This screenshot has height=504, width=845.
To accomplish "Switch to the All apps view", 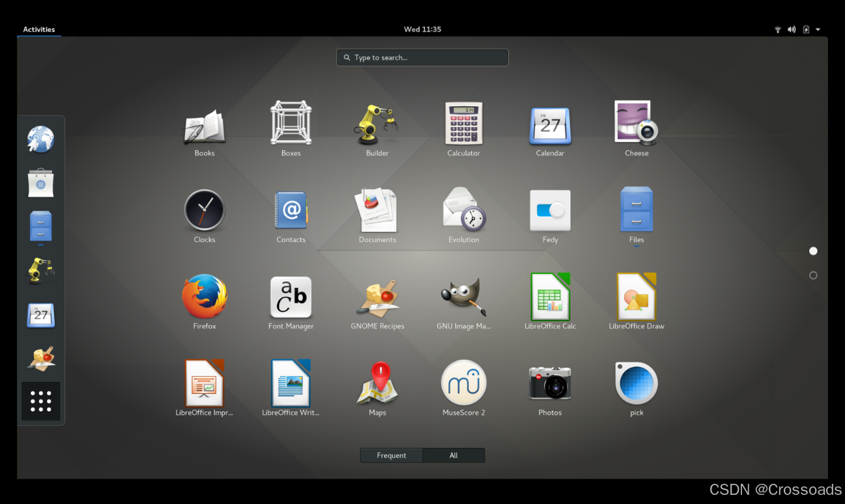I will tap(453, 456).
